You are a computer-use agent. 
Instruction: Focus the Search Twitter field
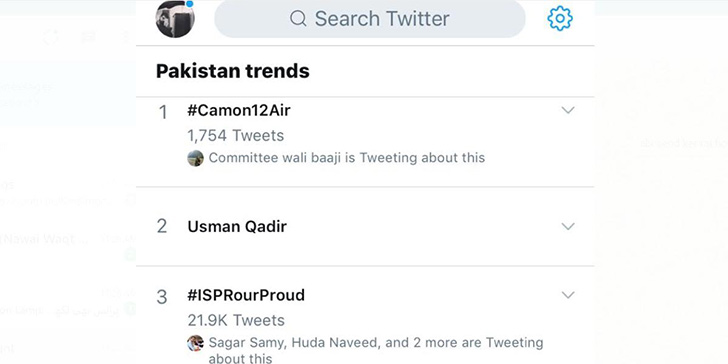coord(370,19)
